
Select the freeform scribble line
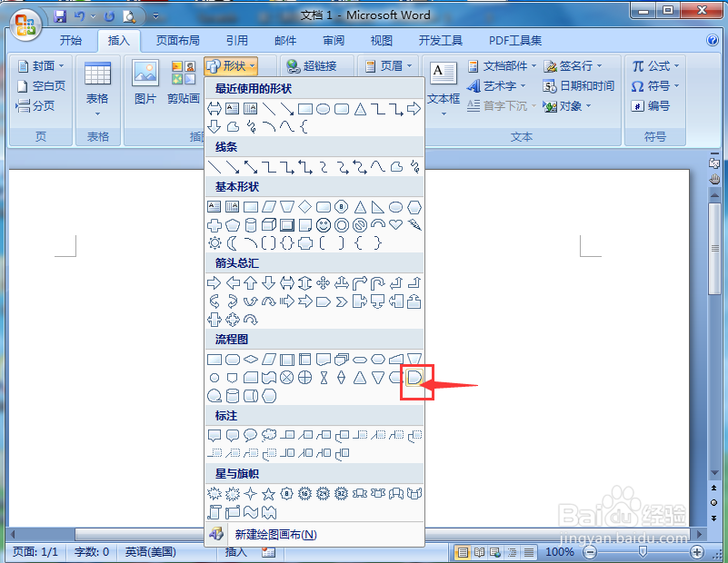point(414,166)
